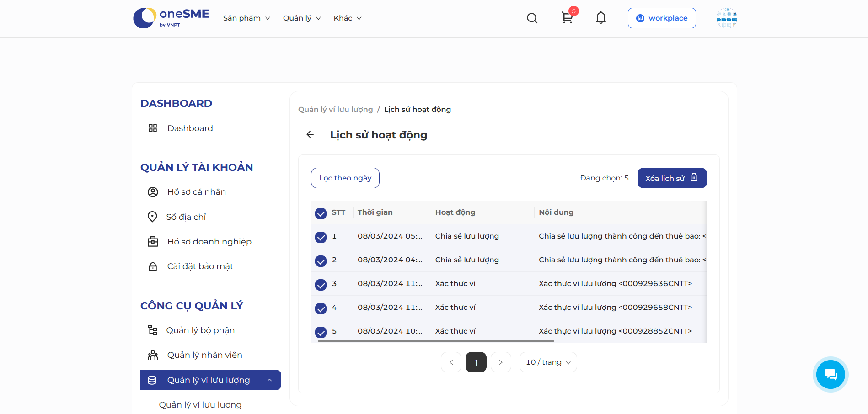This screenshot has height=414, width=868.
Task: Click the text 'Xác thực ví lưu lượng <000929636CNTT>'
Action: pos(615,283)
